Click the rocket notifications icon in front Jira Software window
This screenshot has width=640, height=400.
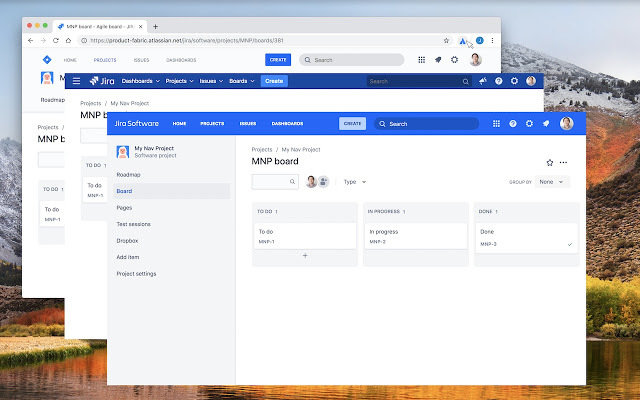(x=546, y=124)
